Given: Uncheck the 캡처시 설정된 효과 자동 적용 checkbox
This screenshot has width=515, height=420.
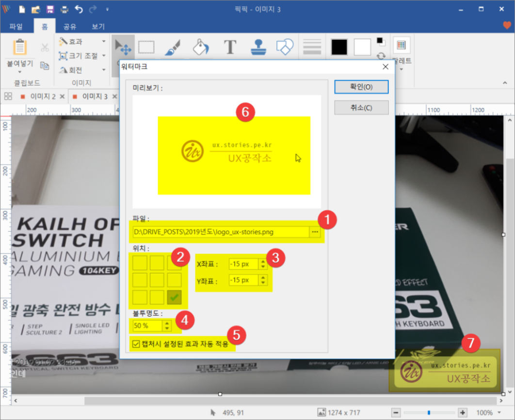Looking at the screenshot, I should [135, 344].
